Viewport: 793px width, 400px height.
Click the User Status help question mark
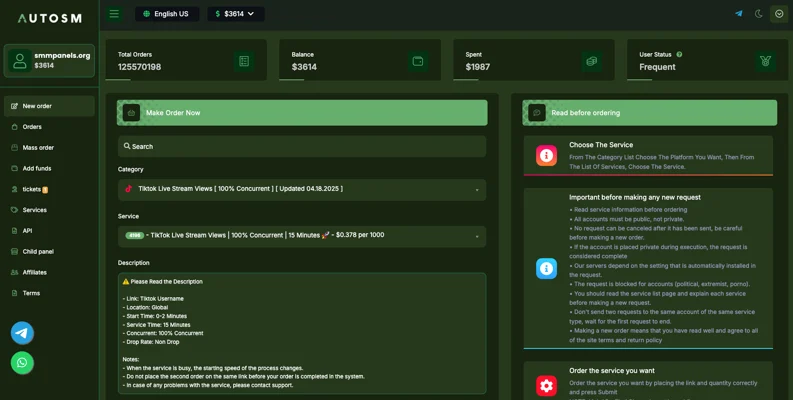pyautogui.click(x=679, y=54)
